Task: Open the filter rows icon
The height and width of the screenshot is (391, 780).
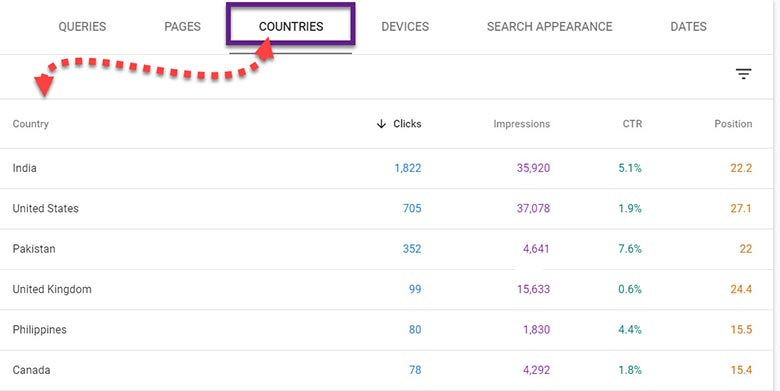Action: click(743, 74)
